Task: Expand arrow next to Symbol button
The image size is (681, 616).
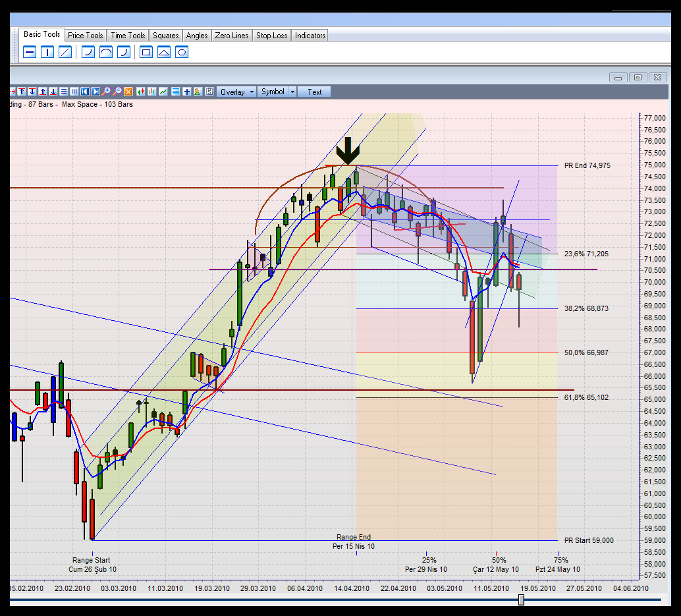Action: pos(292,92)
